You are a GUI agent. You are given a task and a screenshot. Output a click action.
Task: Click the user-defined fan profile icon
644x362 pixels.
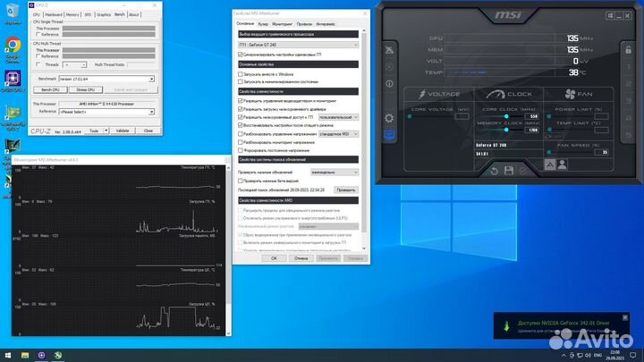click(x=563, y=164)
